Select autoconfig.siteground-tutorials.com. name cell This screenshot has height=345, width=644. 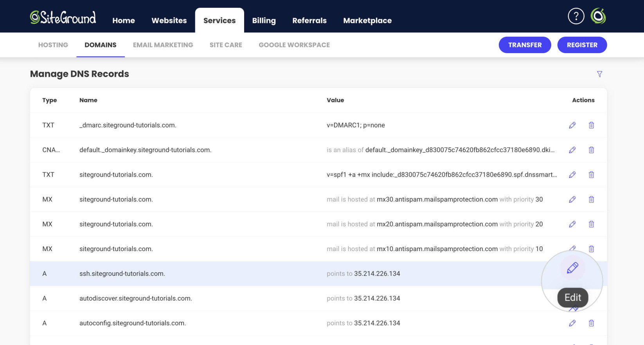pos(133,323)
